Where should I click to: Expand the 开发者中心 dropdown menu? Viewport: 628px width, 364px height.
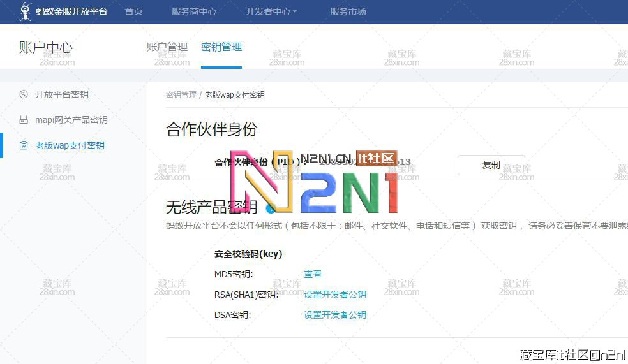(x=271, y=11)
